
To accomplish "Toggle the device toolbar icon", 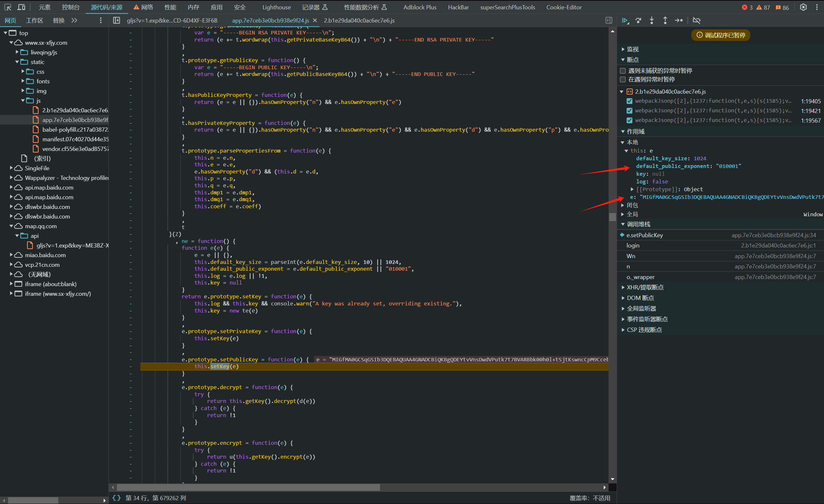I will (21, 7).
